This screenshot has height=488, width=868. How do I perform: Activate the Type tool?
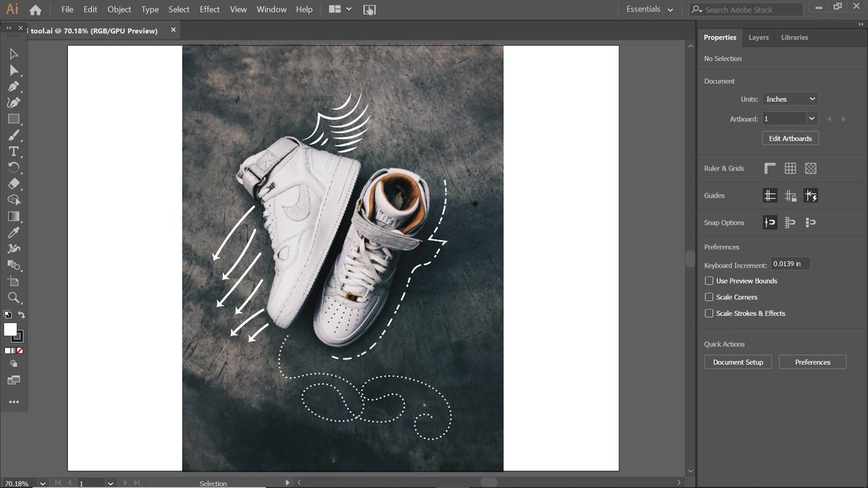coord(14,151)
